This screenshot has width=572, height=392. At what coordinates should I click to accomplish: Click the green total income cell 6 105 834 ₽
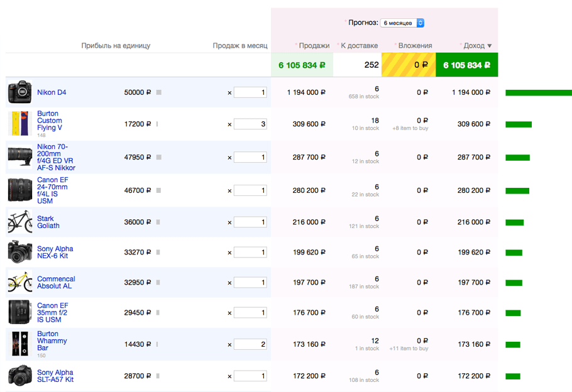[467, 65]
